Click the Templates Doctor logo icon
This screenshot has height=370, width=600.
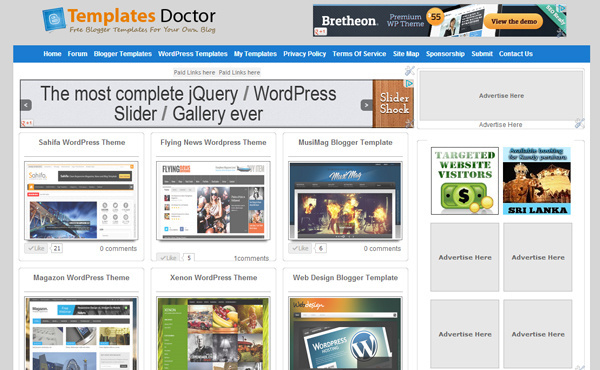pyautogui.click(x=54, y=19)
